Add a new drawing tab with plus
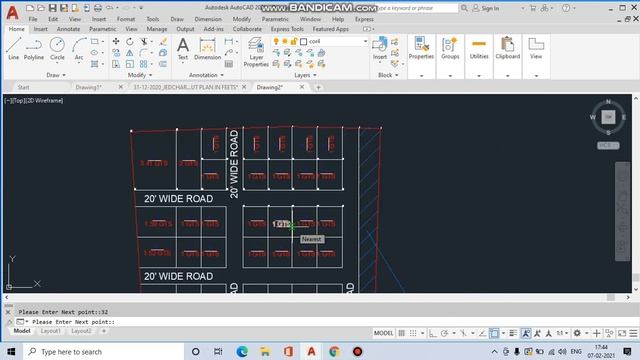The width and height of the screenshot is (640, 360). (x=318, y=87)
